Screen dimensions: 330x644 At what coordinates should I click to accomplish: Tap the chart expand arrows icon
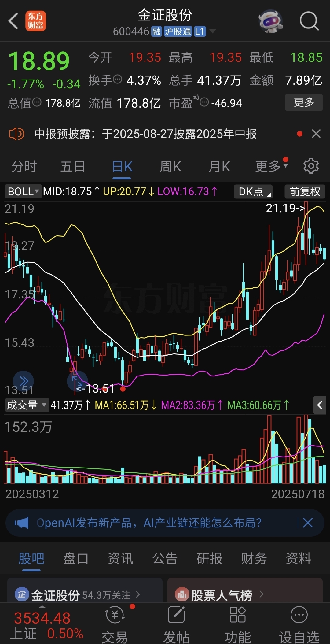[77, 381]
